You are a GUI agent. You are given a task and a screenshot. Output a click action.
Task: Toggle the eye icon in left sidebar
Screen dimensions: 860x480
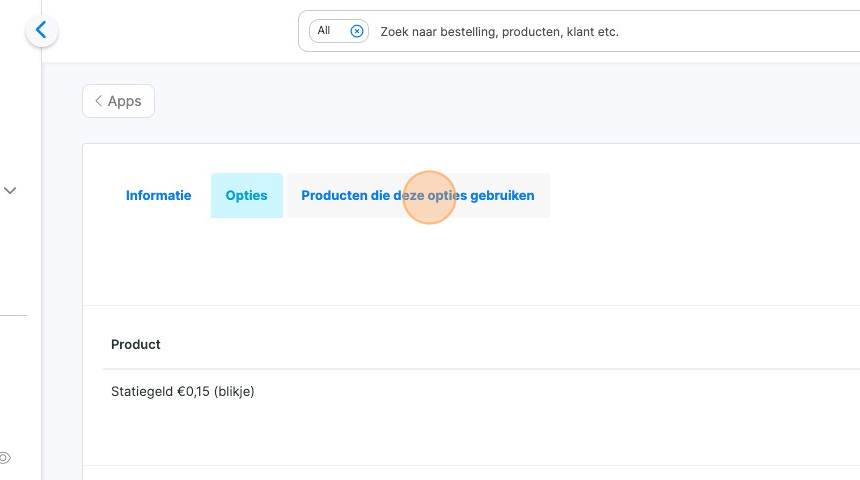pyautogui.click(x=4, y=458)
